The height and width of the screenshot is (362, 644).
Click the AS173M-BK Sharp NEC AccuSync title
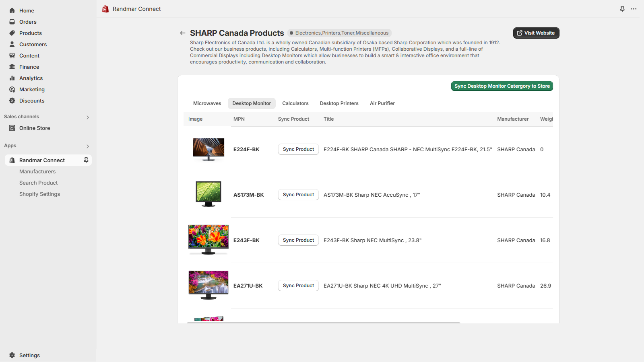click(372, 195)
